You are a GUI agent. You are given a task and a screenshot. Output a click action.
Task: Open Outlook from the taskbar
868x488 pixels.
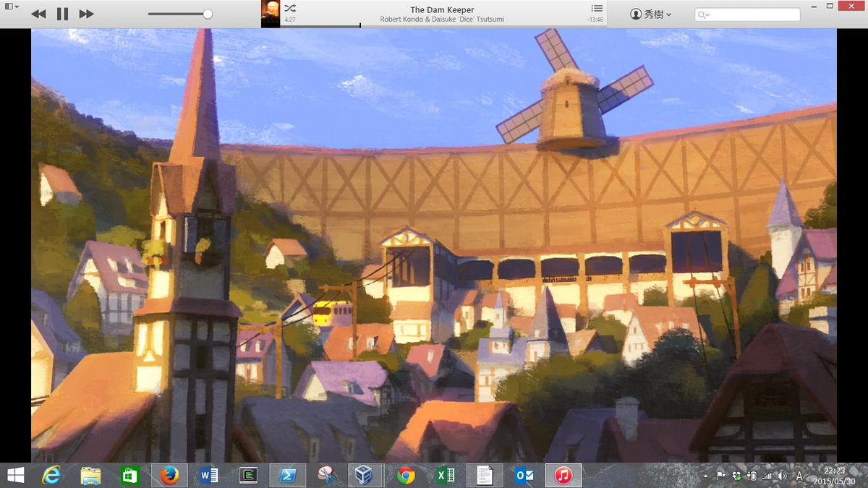(524, 475)
